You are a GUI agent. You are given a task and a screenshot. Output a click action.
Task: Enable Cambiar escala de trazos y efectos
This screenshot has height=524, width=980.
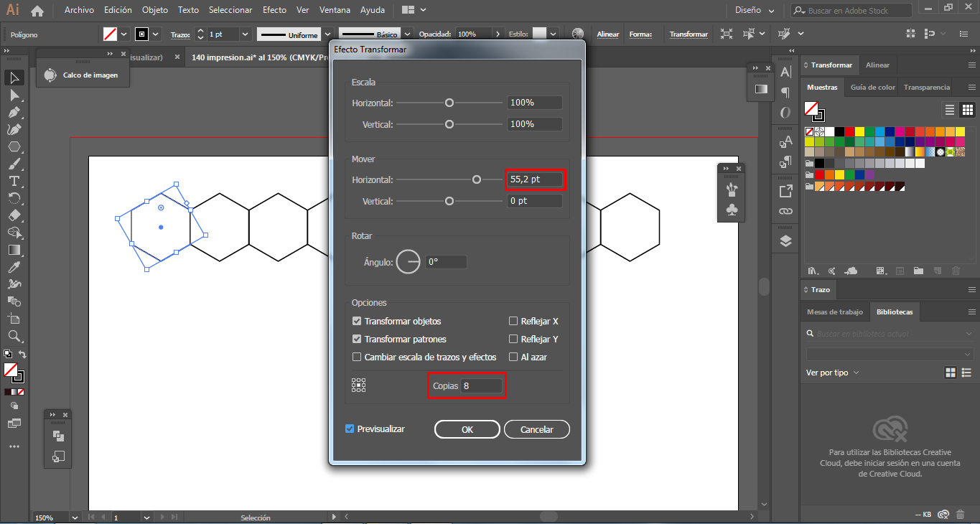point(357,357)
